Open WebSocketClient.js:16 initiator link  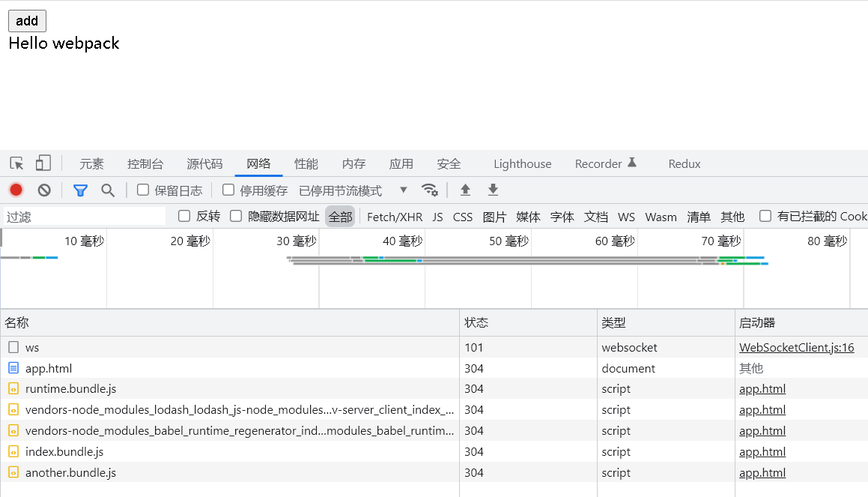point(797,347)
